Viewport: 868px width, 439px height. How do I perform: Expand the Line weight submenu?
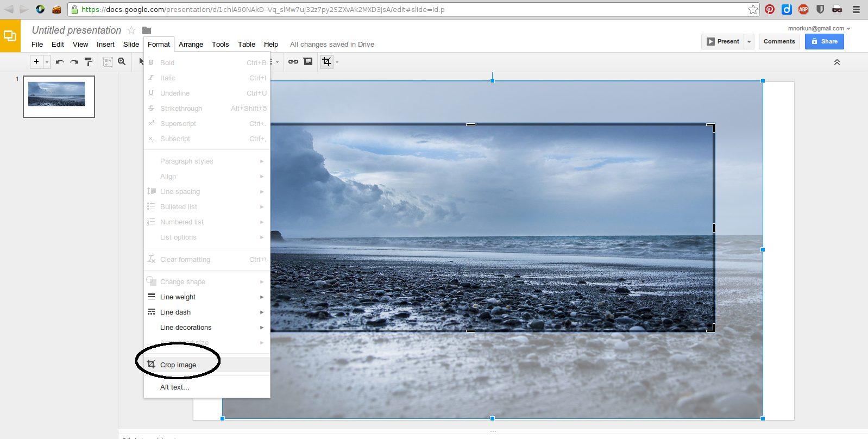tap(207, 297)
